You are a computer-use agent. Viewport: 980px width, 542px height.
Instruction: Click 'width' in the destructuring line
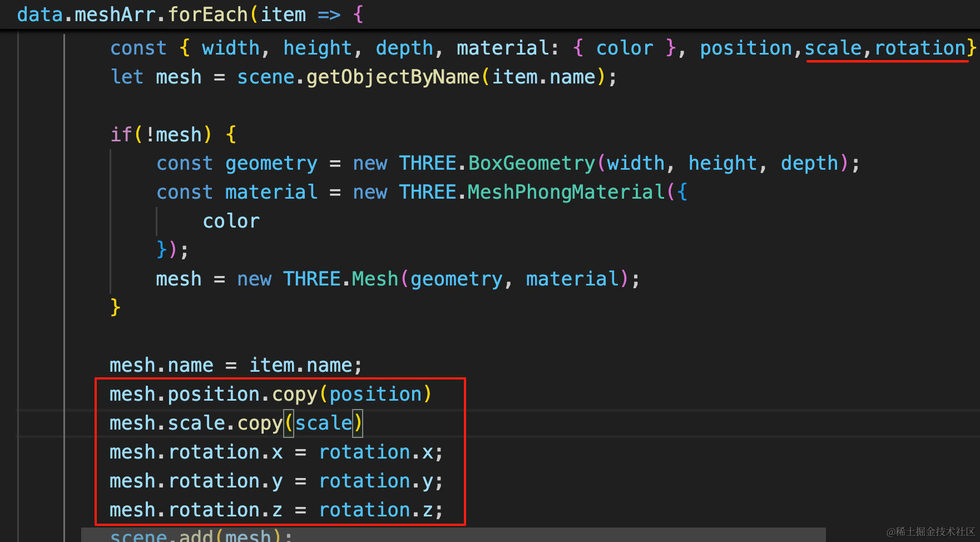(230, 48)
